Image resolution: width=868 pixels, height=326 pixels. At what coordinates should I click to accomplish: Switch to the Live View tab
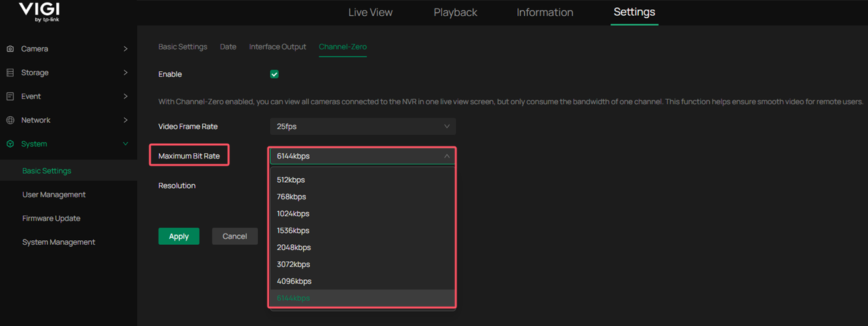[x=371, y=13]
